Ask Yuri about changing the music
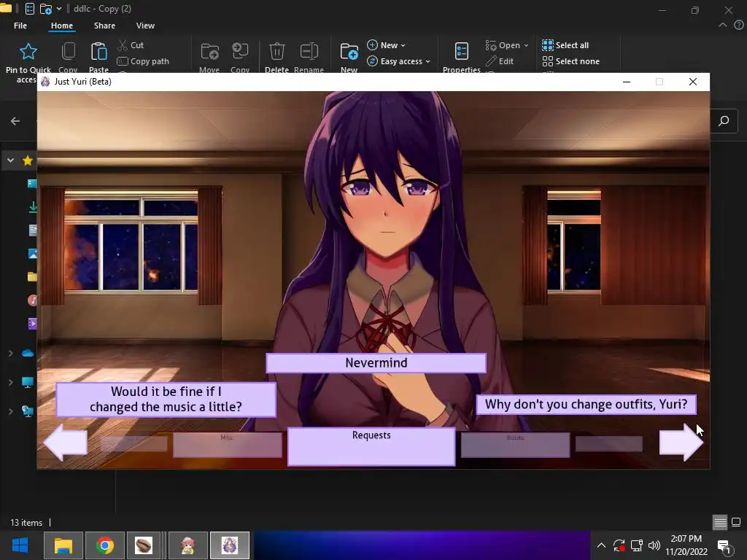747x560 pixels. (166, 399)
